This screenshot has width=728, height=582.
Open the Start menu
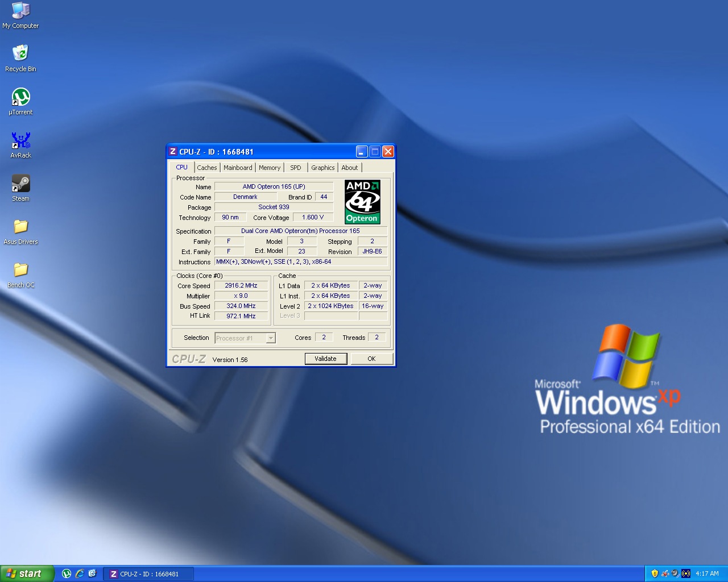point(27,573)
